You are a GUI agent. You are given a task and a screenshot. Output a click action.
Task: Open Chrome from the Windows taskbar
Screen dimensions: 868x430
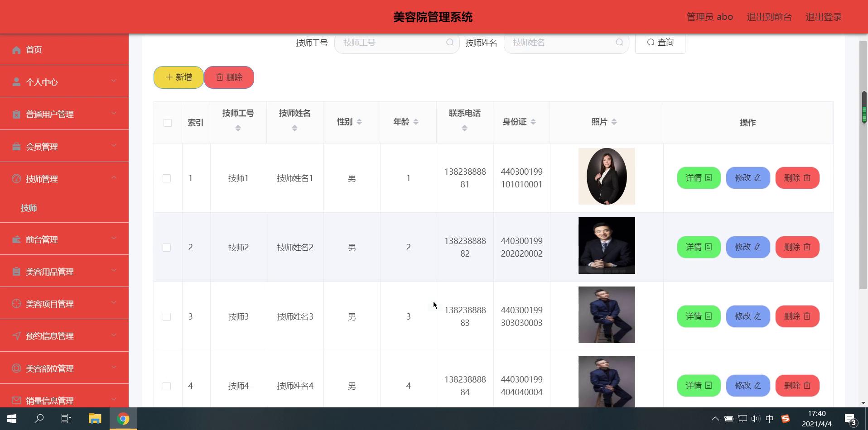click(123, 419)
